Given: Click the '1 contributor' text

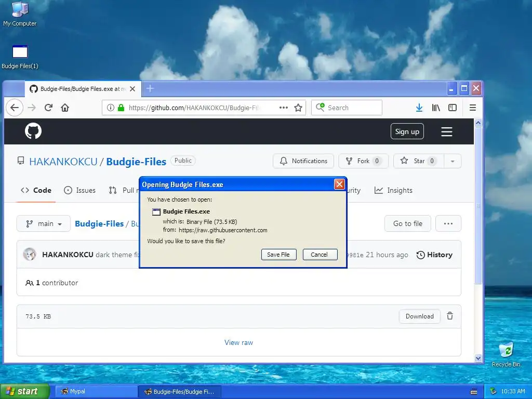Looking at the screenshot, I should coord(57,283).
